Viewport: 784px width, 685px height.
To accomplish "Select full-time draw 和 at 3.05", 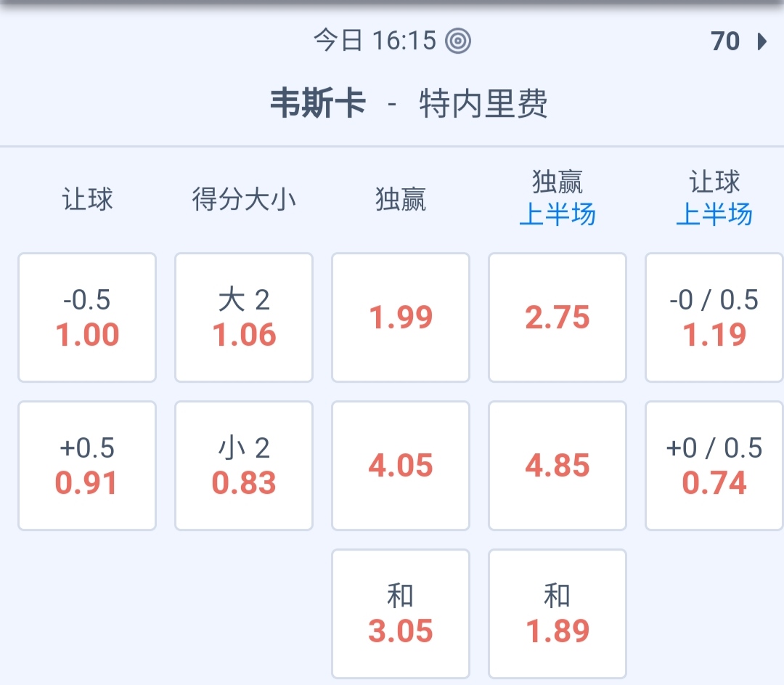I will tap(401, 614).
